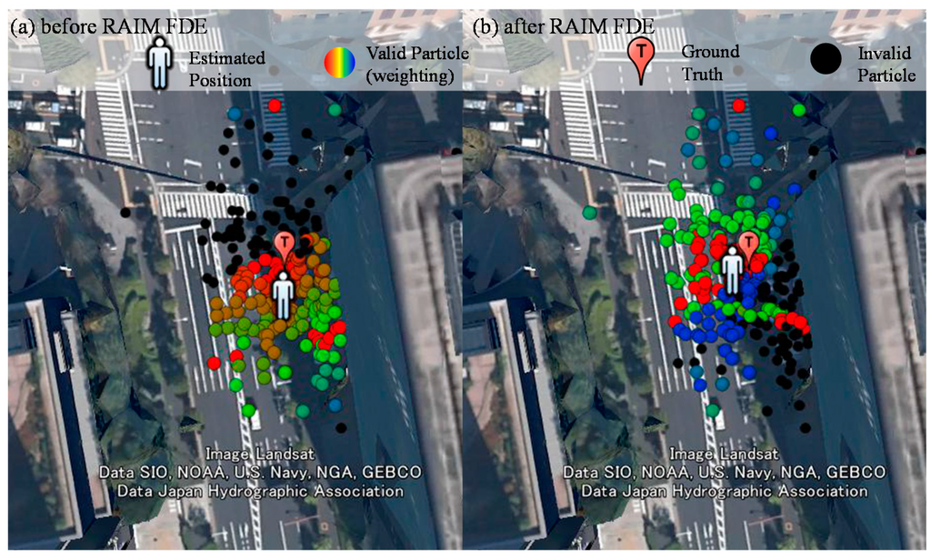Click the '(a) before RAIM FDE' title
Screen dimensions: 931x560
tap(109, 26)
